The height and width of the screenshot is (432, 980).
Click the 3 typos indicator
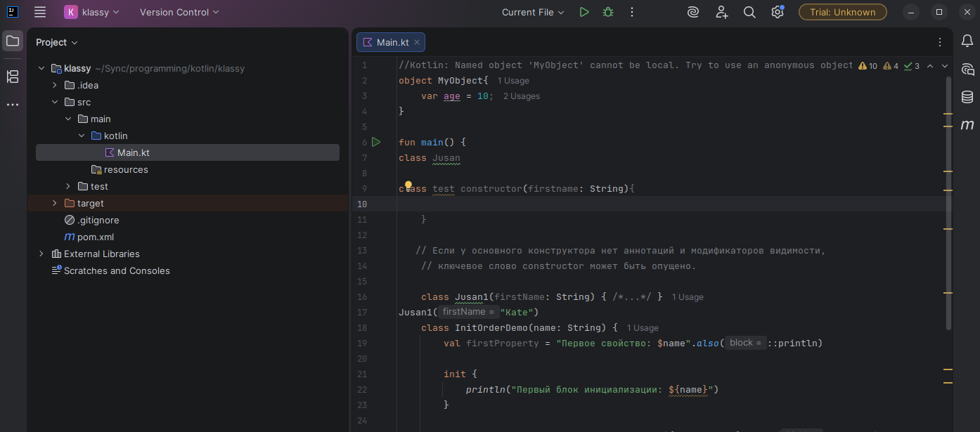912,66
